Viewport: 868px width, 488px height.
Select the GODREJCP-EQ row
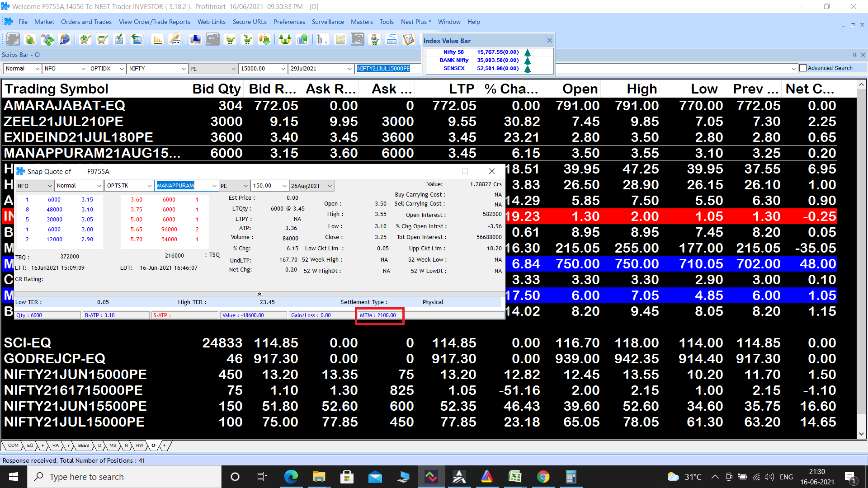click(420, 359)
